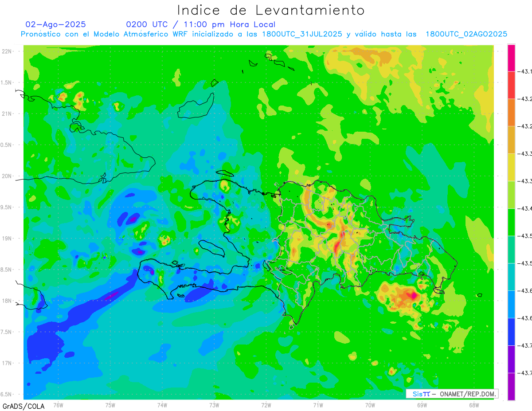The width and height of the screenshot is (532, 411).
Task: Click the "71W" longitude label
Action: point(318,405)
